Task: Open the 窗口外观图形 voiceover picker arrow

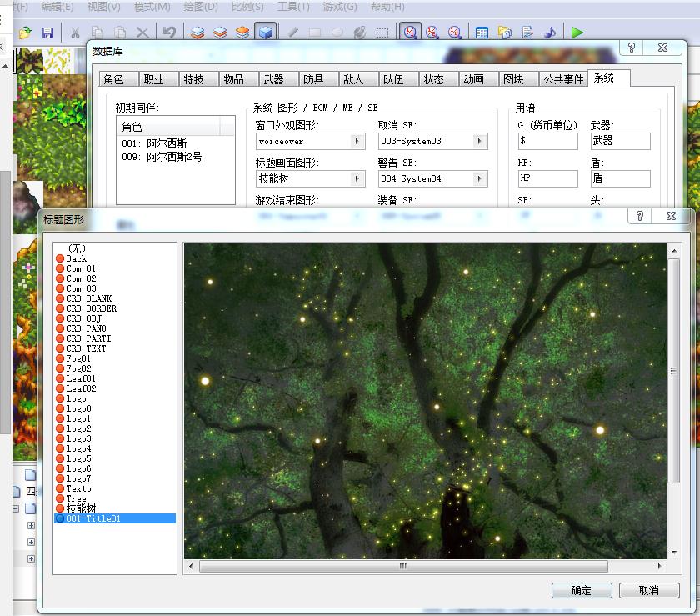Action: tap(357, 142)
